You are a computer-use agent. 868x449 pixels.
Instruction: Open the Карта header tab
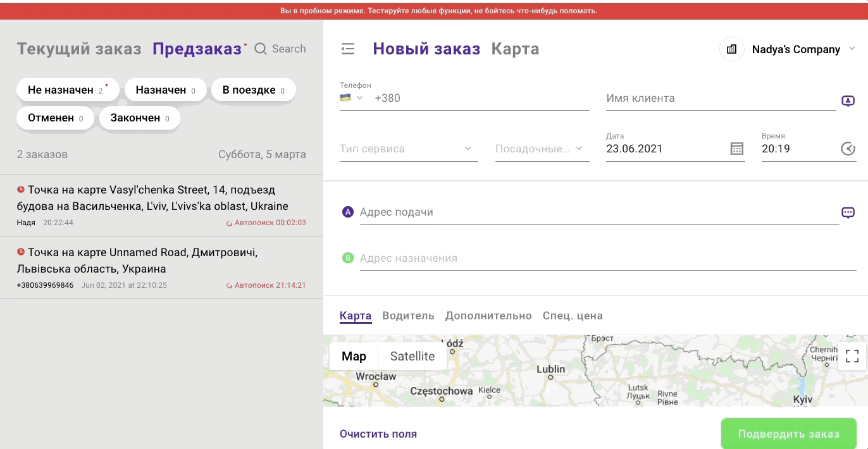coord(515,49)
